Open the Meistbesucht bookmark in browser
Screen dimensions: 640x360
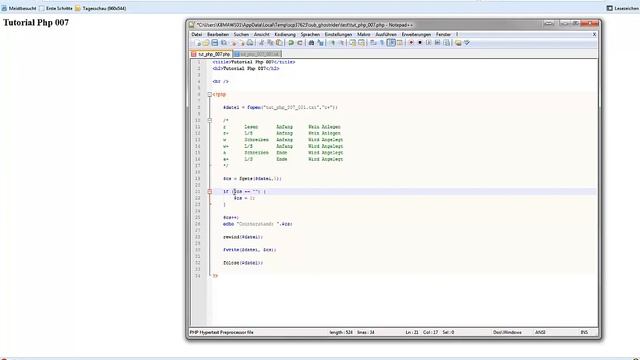click(x=19, y=8)
